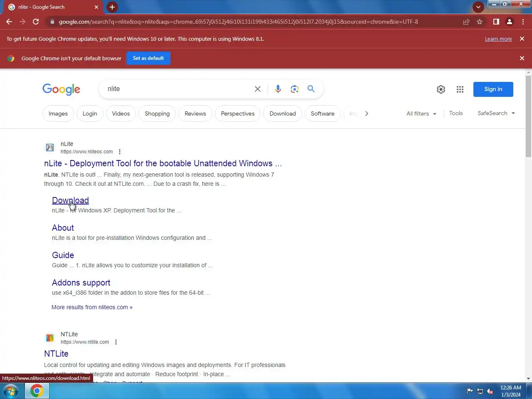Select the Login filter chip
532x399 pixels.
[x=90, y=113]
